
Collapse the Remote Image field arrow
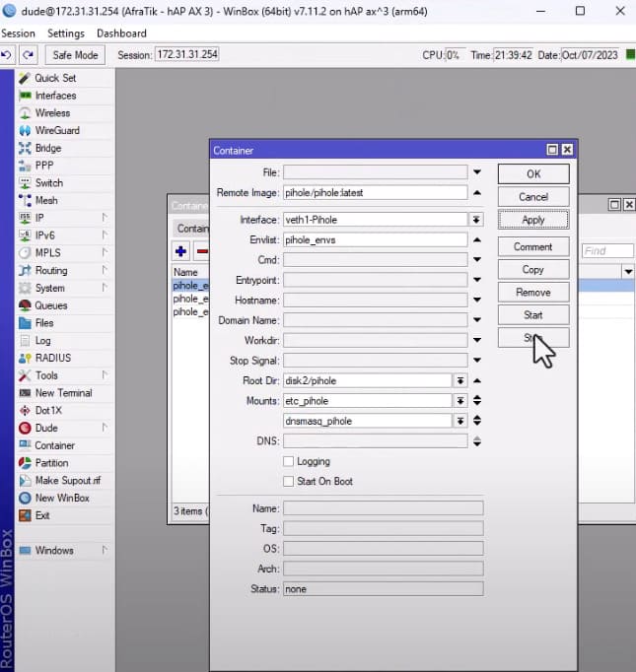[x=477, y=192]
